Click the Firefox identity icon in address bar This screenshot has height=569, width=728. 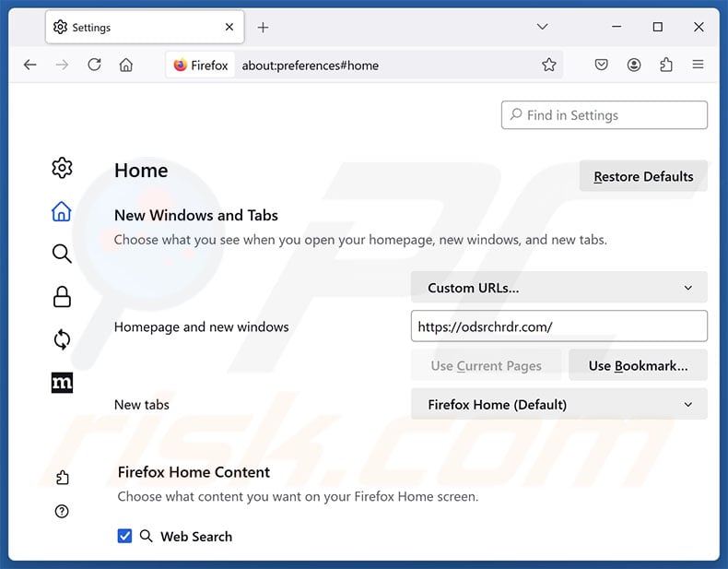click(201, 65)
